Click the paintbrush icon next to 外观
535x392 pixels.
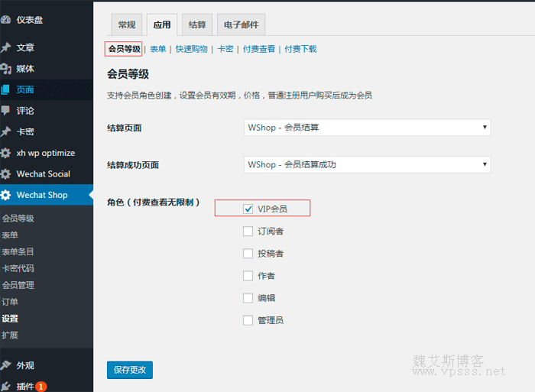pyautogui.click(x=6, y=365)
